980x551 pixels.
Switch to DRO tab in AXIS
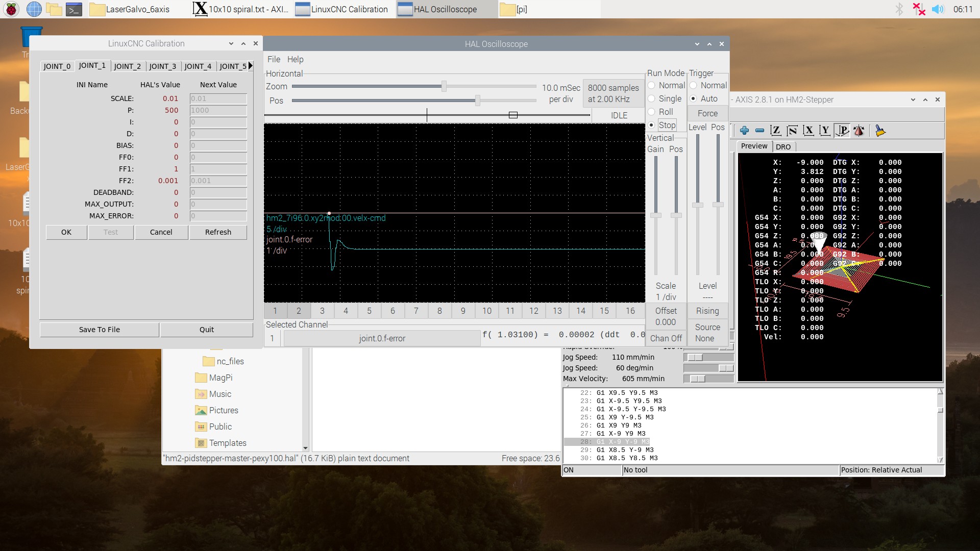point(783,147)
